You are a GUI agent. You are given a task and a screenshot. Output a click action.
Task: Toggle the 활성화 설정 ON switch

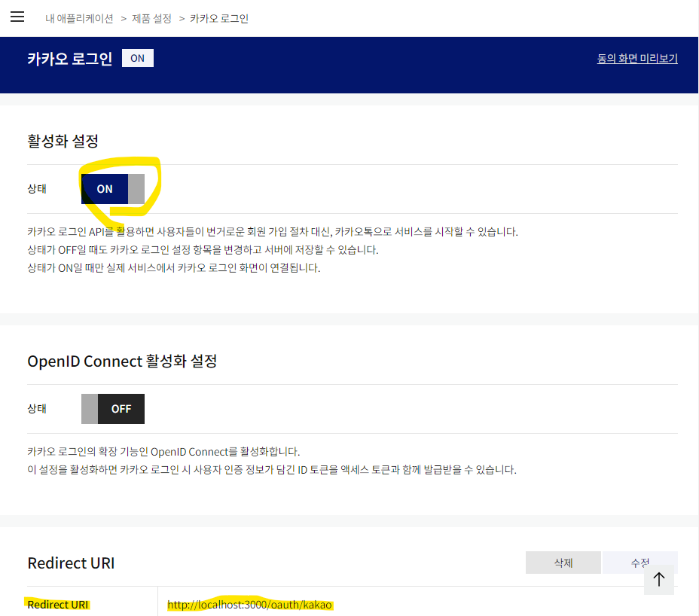(113, 189)
